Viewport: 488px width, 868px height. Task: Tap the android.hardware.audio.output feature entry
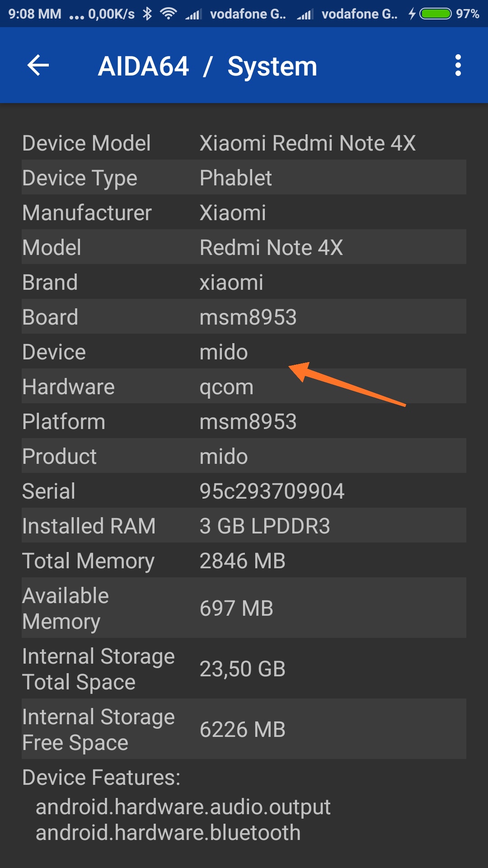(x=183, y=807)
